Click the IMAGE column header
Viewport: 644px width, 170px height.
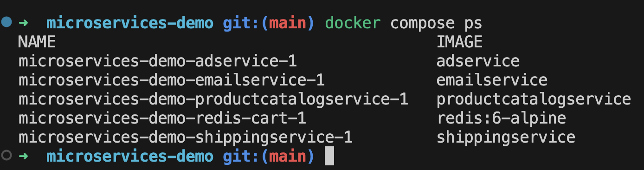(459, 42)
